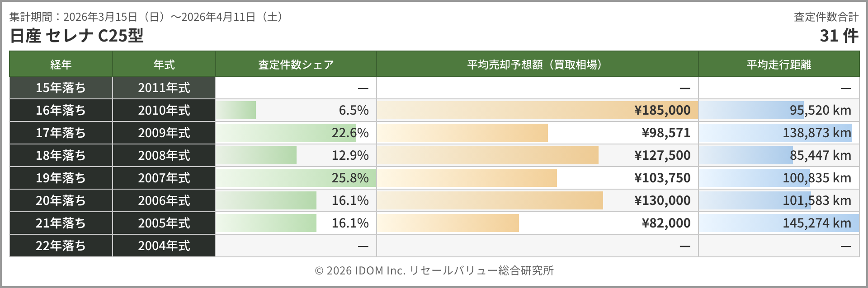Click the 集計期間 date range text
This screenshot has width=868, height=288.
pos(147,17)
